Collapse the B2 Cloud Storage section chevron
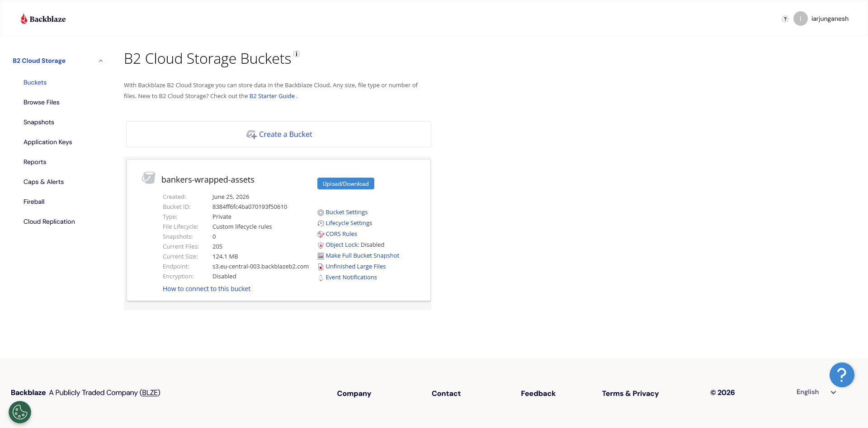This screenshot has height=428, width=868. [x=101, y=61]
